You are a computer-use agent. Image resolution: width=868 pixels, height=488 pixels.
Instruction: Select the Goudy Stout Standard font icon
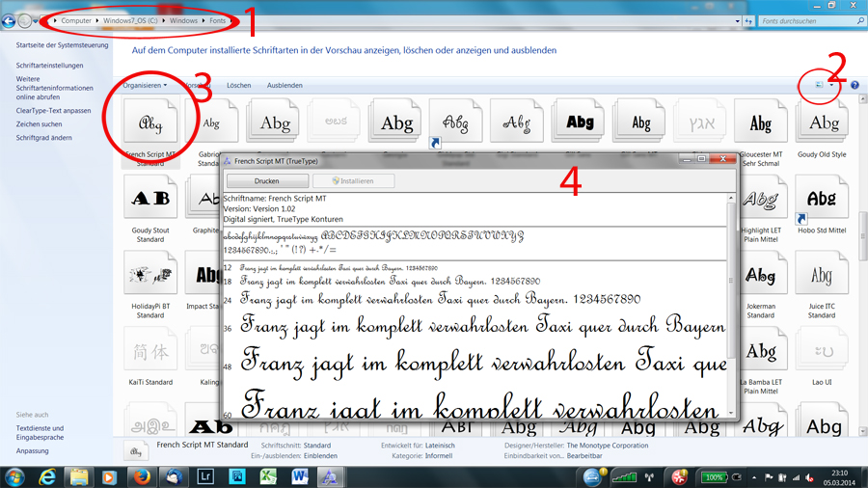150,198
